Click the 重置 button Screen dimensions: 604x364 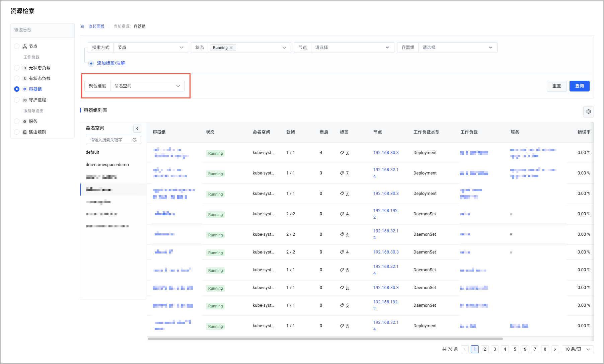tap(557, 86)
